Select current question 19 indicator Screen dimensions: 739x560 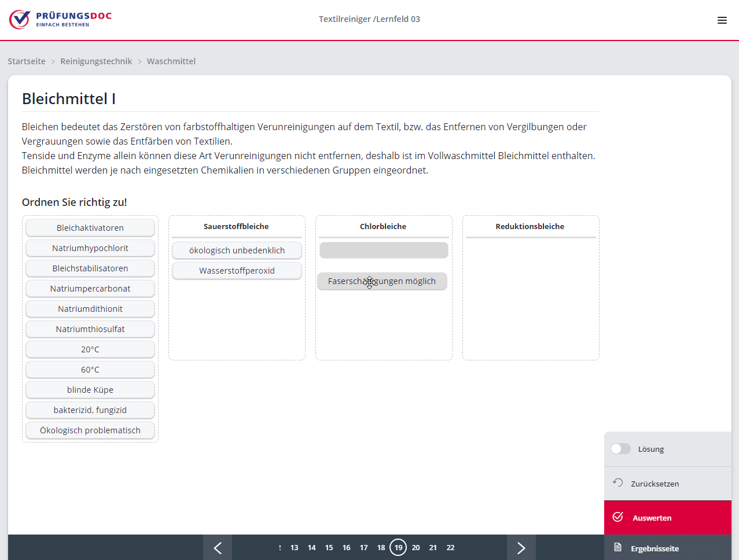point(398,548)
